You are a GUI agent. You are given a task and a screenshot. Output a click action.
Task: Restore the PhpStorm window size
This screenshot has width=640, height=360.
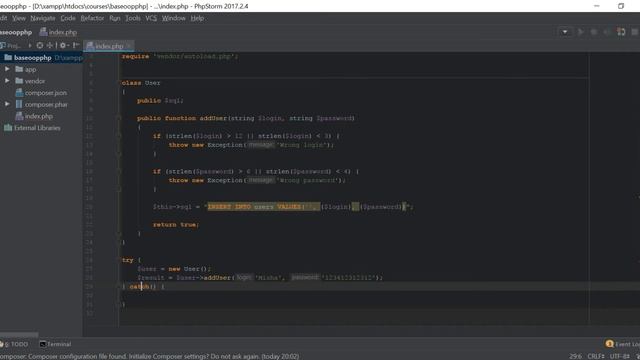coord(621,6)
